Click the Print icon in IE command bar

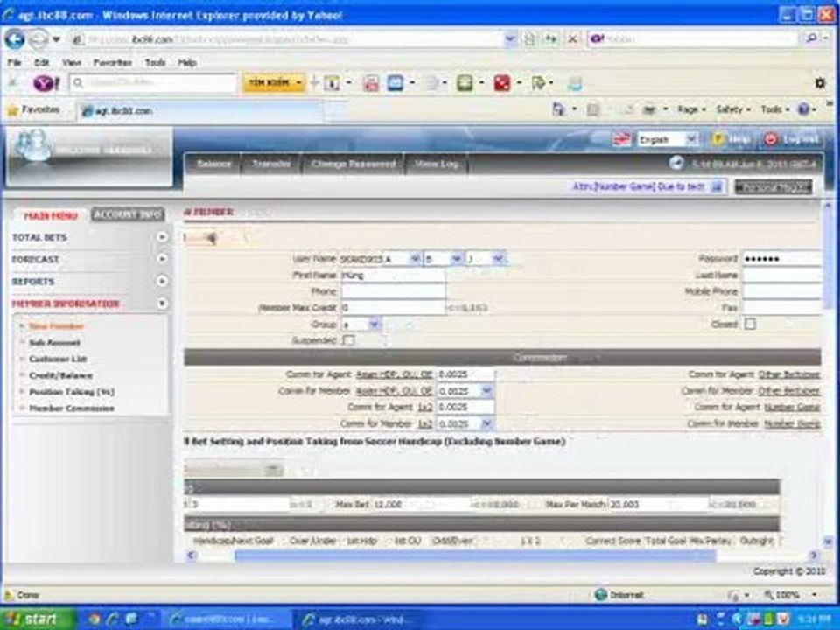(x=648, y=109)
